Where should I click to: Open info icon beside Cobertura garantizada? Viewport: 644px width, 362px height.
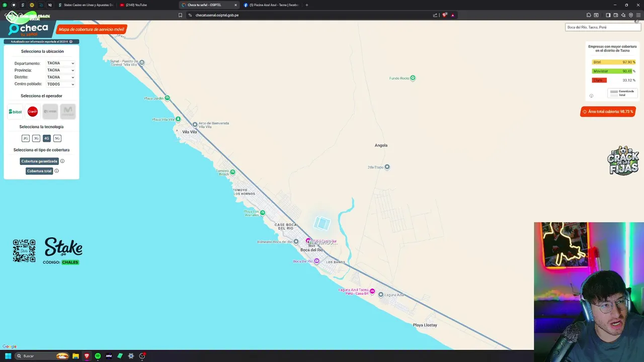(62, 161)
